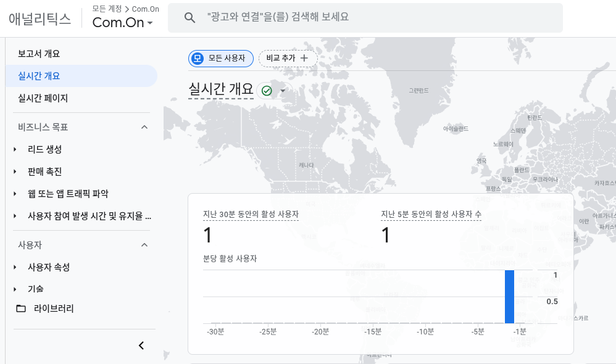This screenshot has width=616, height=364.
Task: Click the 비교 추가 button
Action: (x=288, y=59)
